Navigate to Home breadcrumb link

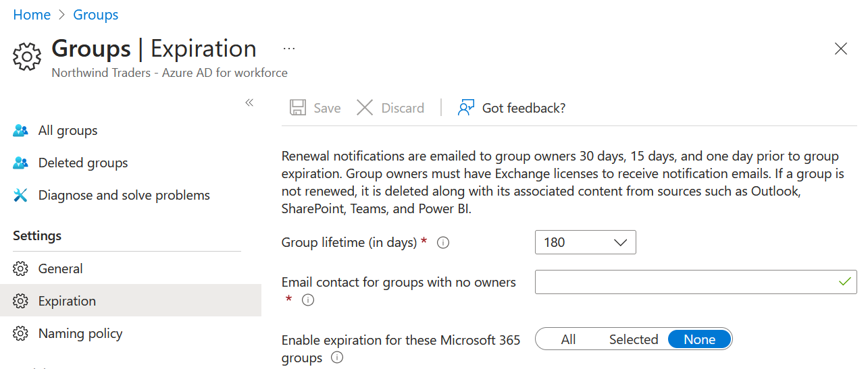pos(32,15)
